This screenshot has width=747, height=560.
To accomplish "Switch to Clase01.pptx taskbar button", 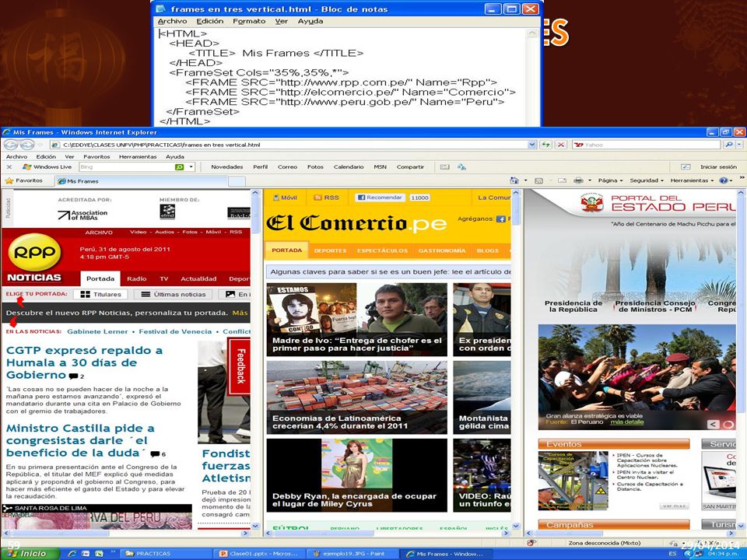I will pos(258,554).
